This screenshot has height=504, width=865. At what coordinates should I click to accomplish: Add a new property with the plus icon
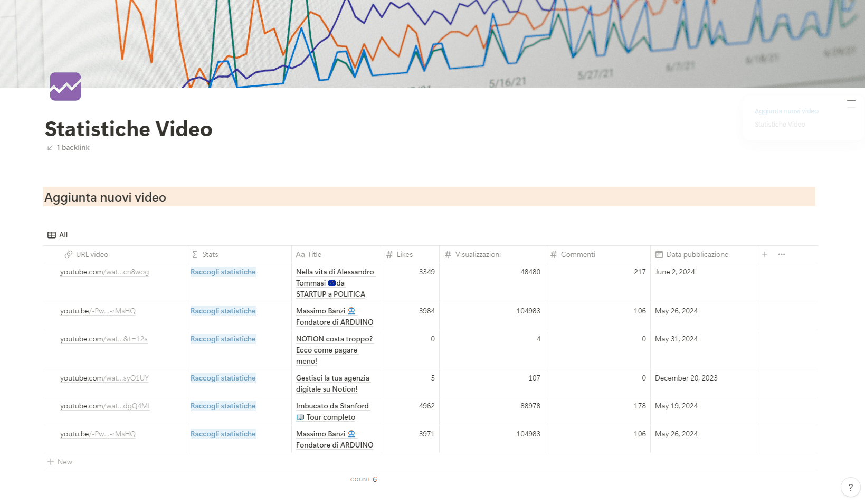764,254
